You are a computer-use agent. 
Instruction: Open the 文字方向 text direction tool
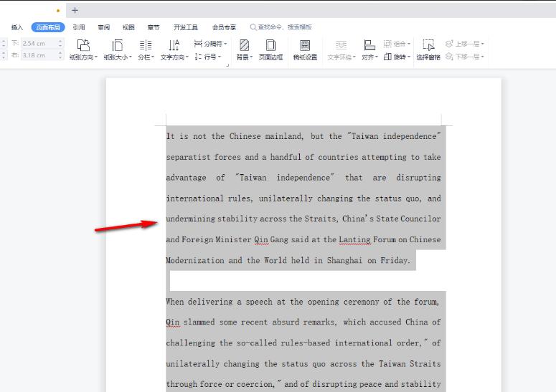point(174,49)
